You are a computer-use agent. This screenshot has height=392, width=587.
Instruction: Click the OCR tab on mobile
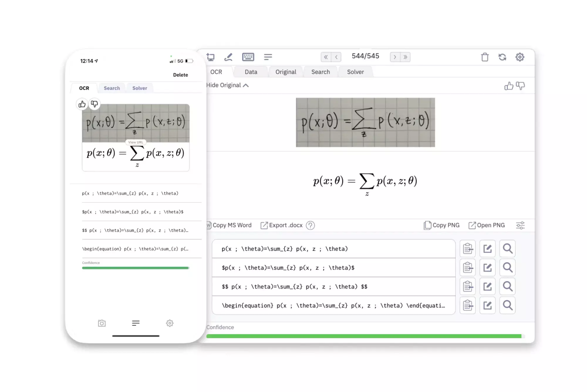pos(84,87)
